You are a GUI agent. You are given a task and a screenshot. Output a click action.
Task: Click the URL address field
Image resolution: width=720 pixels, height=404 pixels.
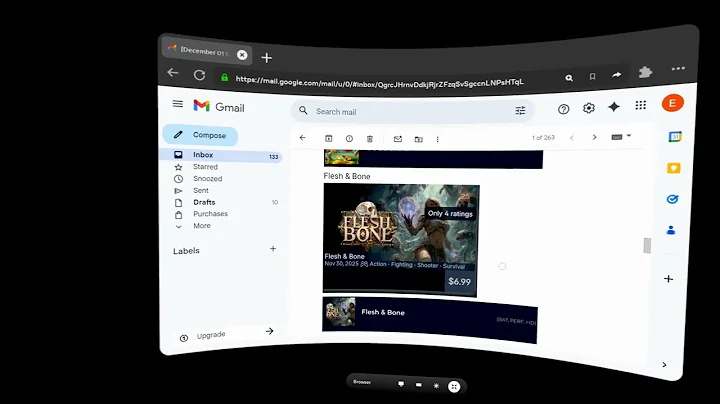tap(379, 82)
